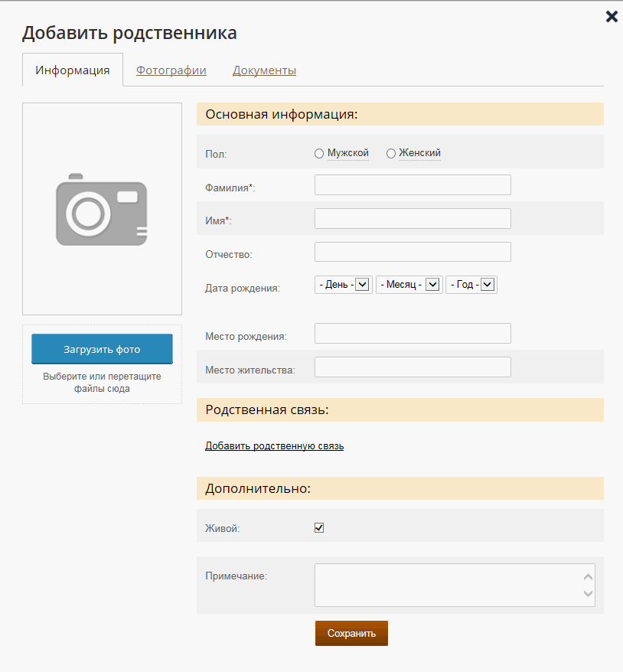Open the Год dropdown
This screenshot has height=672, width=623.
pyautogui.click(x=471, y=285)
